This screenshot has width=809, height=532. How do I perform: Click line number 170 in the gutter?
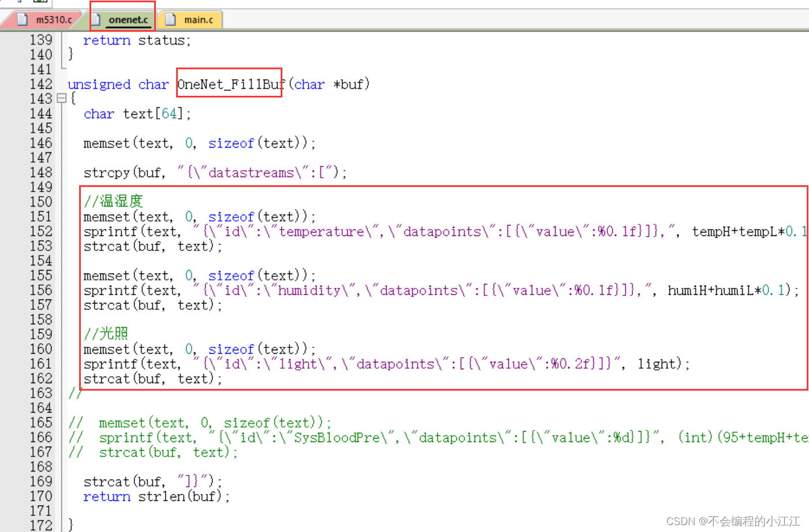click(41, 496)
